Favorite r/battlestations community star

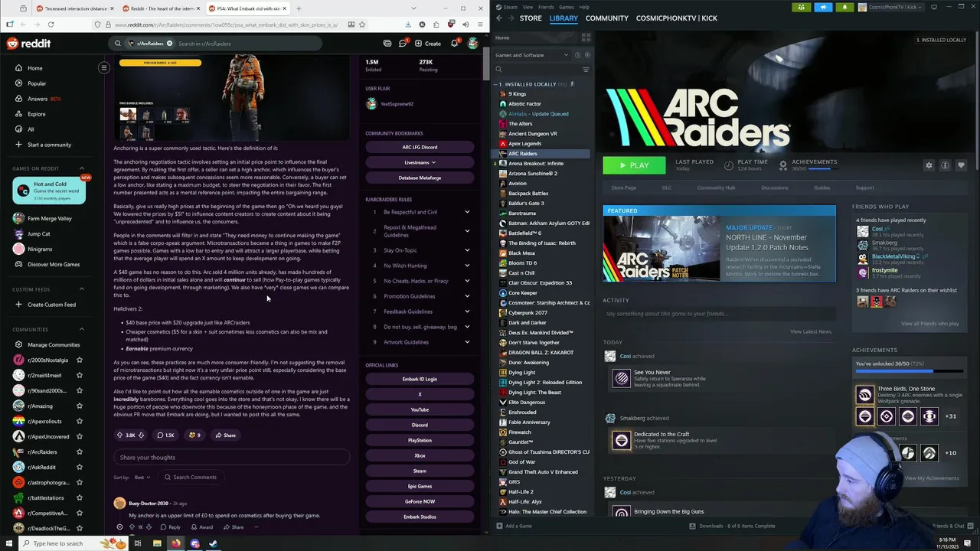tap(79, 498)
